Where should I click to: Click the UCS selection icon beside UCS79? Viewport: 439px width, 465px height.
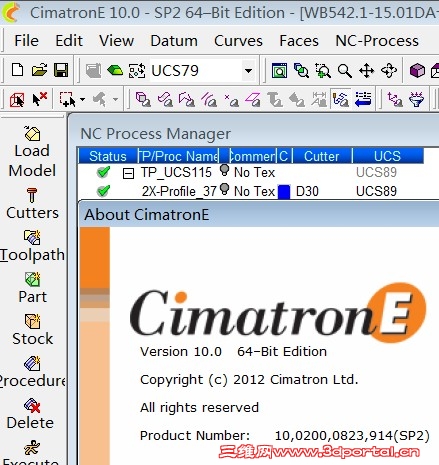tap(137, 71)
